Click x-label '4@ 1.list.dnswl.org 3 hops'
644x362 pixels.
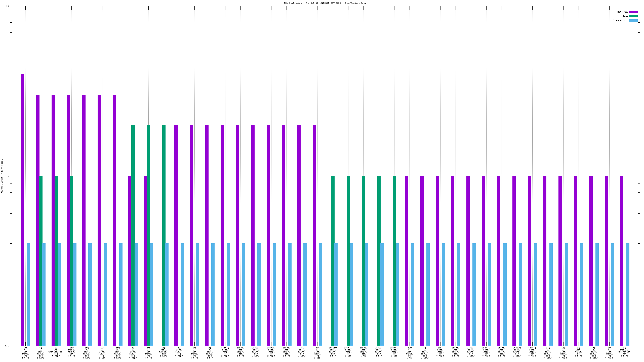(425, 353)
